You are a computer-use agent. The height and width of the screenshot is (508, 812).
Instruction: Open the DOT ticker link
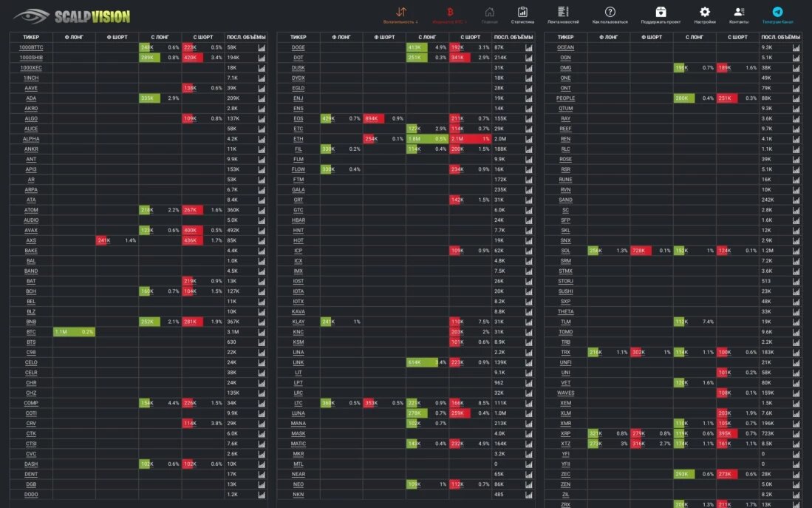(298, 58)
